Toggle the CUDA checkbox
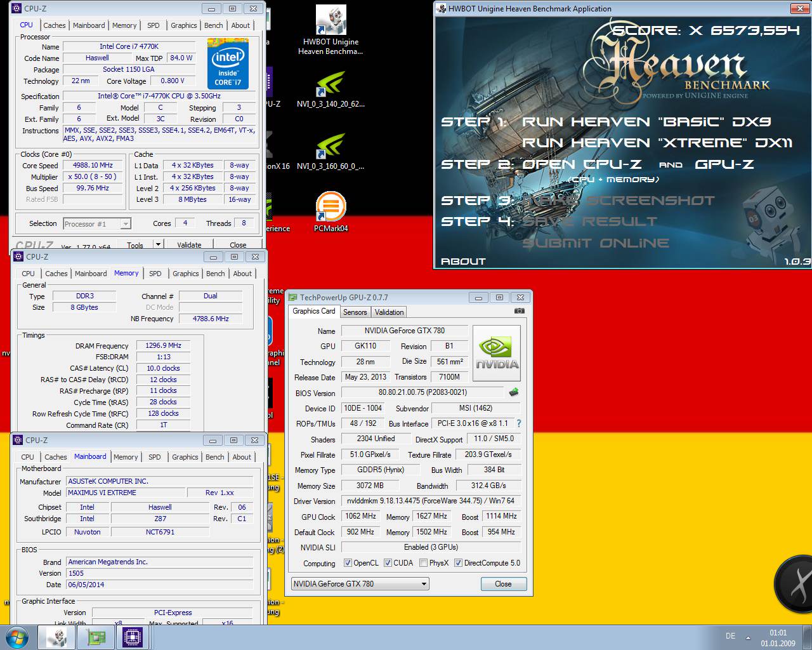 (388, 563)
